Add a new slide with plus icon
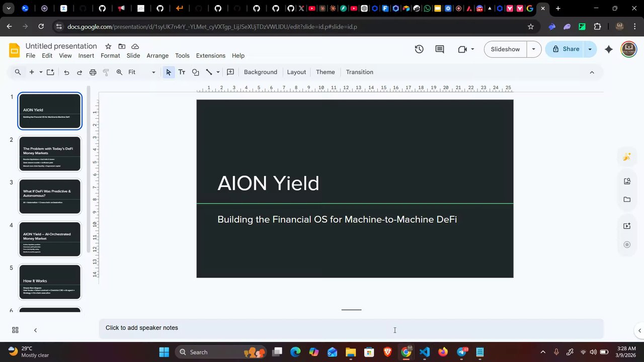The image size is (644, 362). pos(32,72)
